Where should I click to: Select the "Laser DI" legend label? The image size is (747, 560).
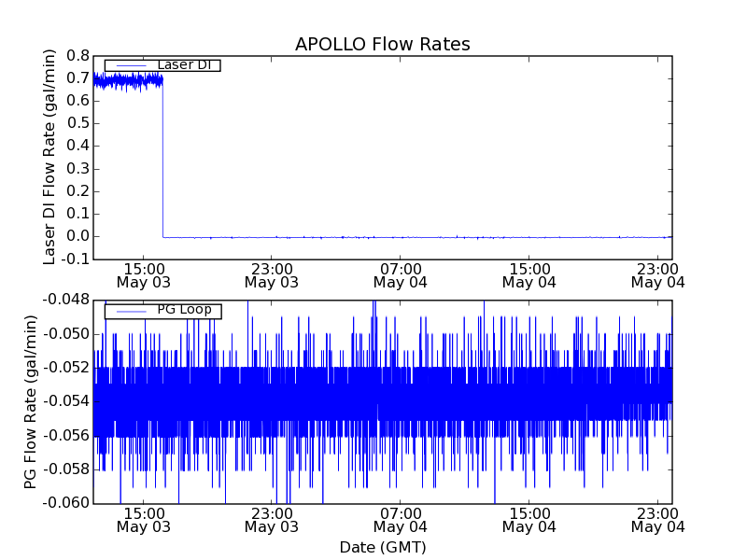tap(183, 65)
